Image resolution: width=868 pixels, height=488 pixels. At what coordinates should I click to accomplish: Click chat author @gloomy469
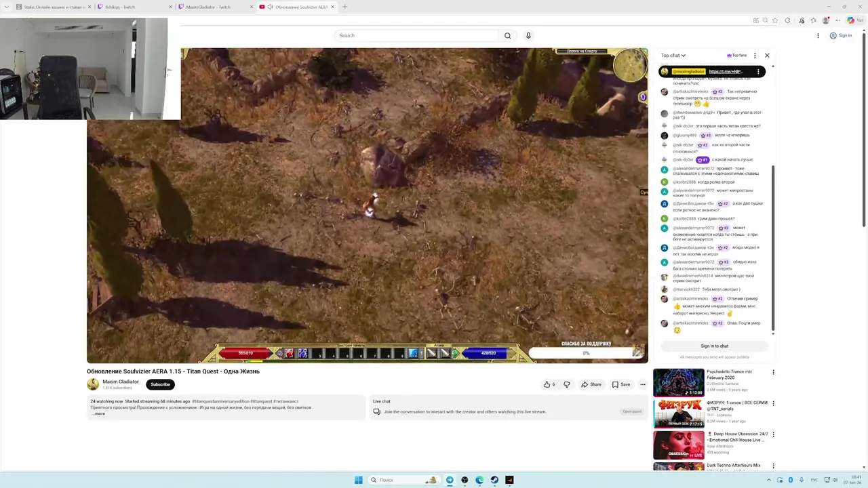tap(684, 136)
